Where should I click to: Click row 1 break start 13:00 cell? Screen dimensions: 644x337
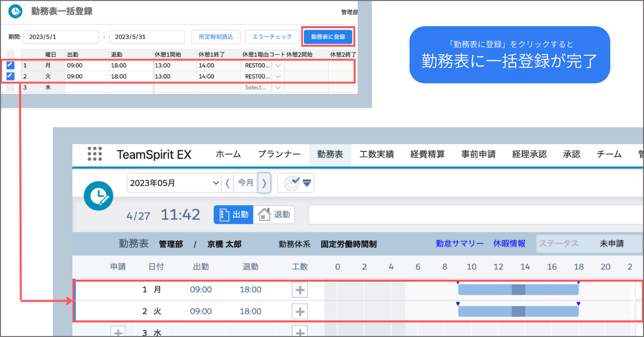[x=175, y=65]
